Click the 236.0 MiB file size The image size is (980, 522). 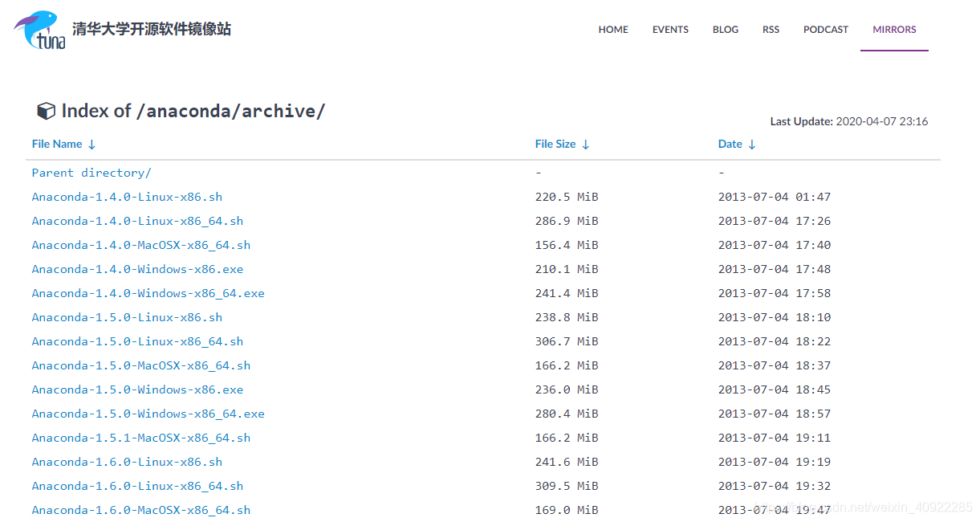[567, 389]
